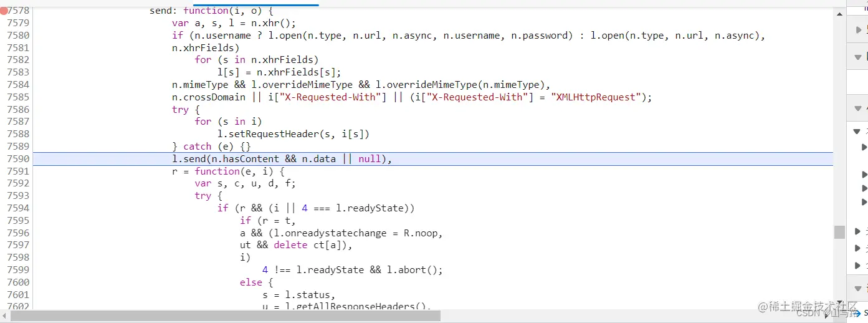
Task: Set a breakpoint on line number 7584
Action: [x=18, y=85]
